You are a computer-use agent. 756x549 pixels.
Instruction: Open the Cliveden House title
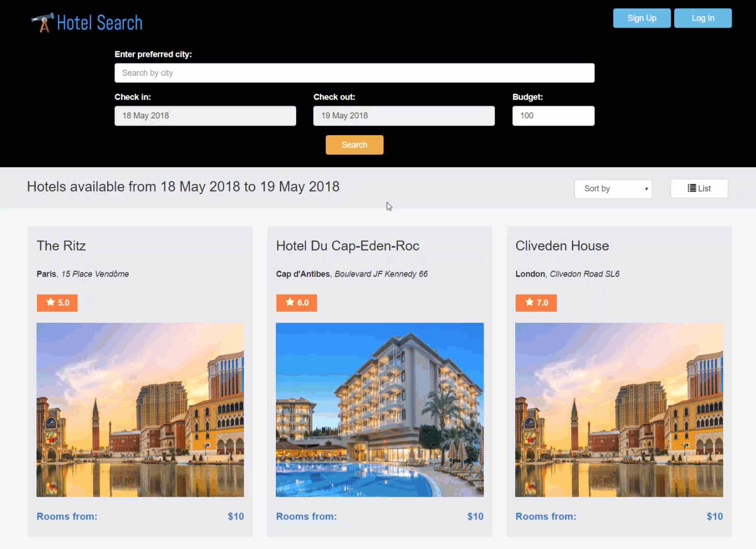click(562, 246)
